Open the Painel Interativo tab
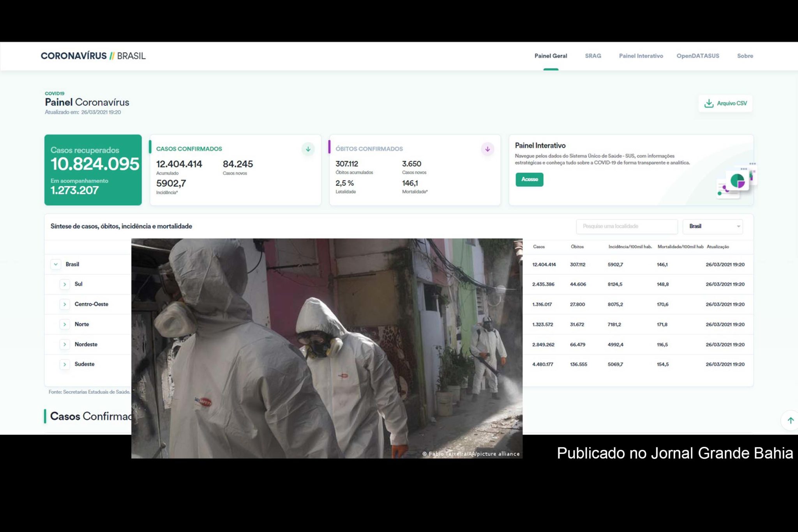Image resolution: width=798 pixels, height=532 pixels. coord(641,56)
